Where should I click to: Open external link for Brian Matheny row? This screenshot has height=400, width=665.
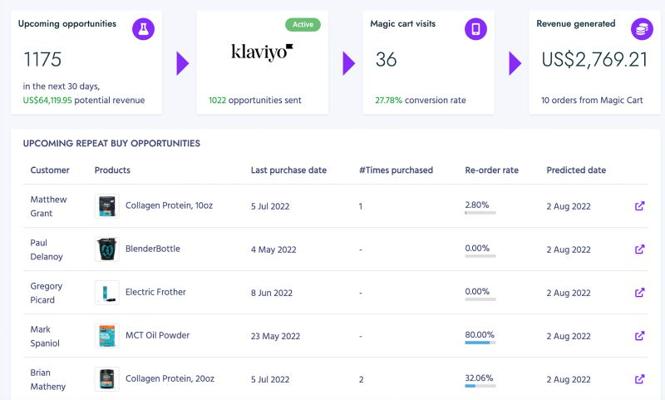[640, 379]
